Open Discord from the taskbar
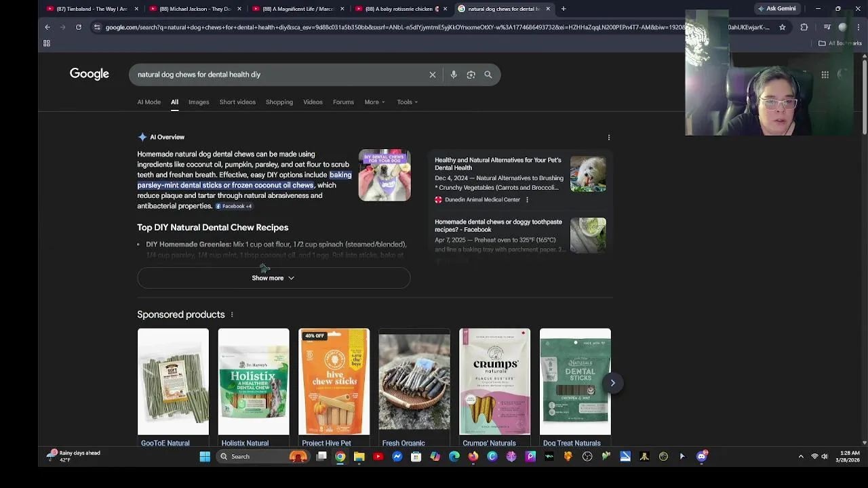868x488 pixels. (x=701, y=457)
